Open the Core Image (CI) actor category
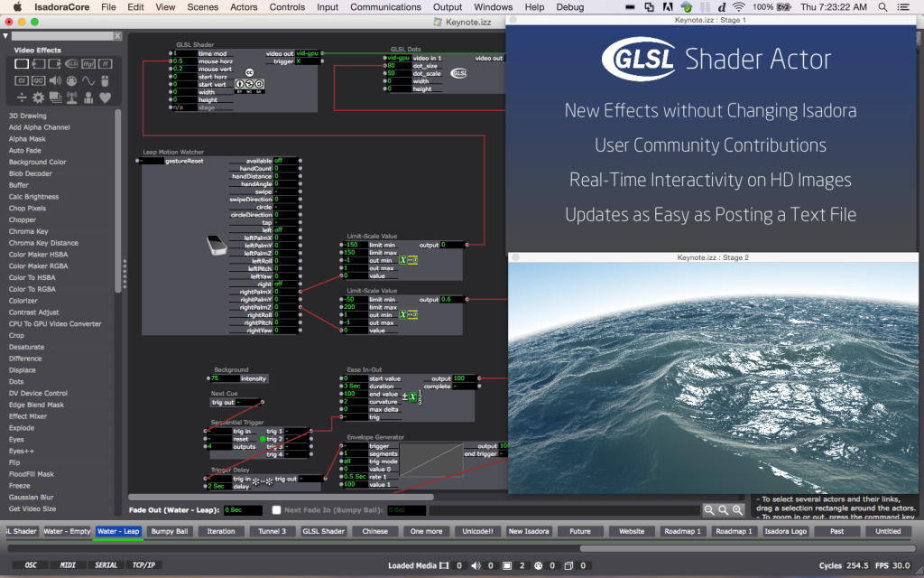Viewport: 924px width, 578px height. coord(22,80)
